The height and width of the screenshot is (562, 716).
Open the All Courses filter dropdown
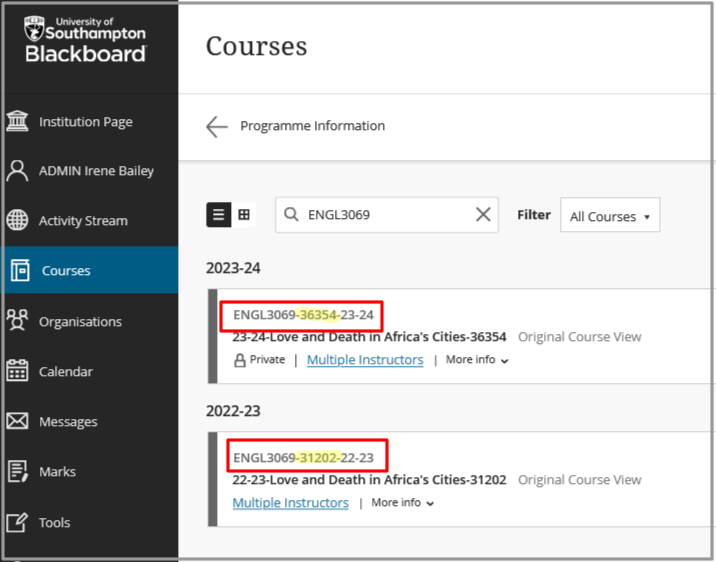tap(609, 216)
